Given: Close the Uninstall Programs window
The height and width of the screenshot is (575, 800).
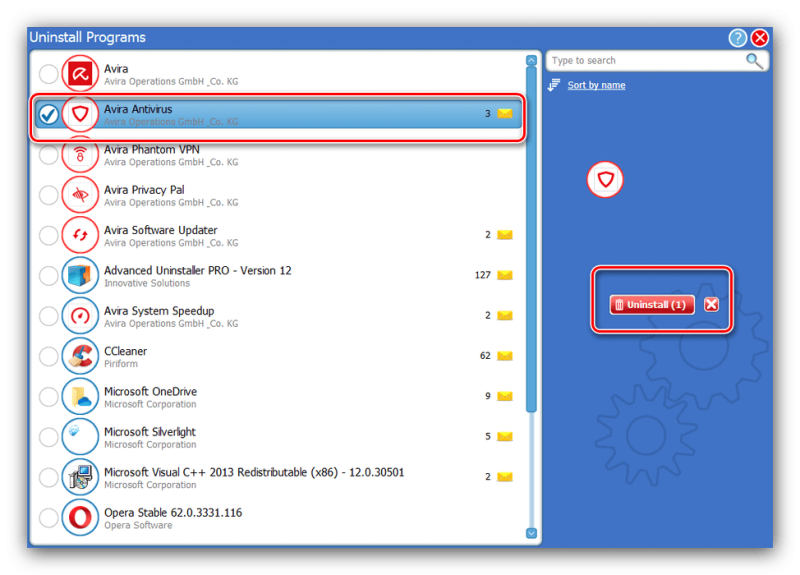Looking at the screenshot, I should click(760, 38).
